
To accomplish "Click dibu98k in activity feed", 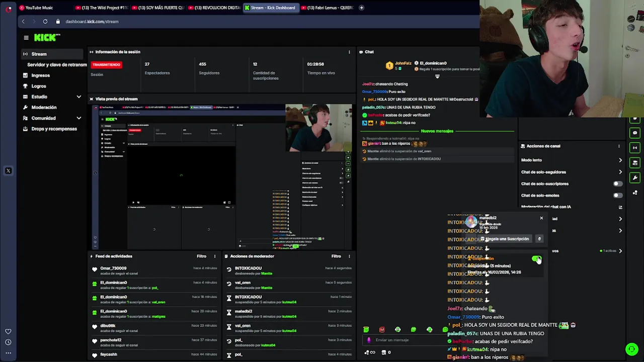I will [x=108, y=326].
